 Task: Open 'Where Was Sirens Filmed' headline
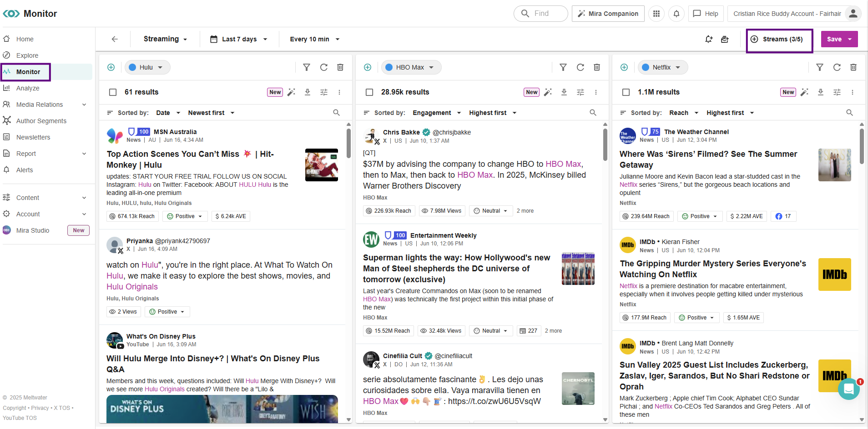(708, 160)
